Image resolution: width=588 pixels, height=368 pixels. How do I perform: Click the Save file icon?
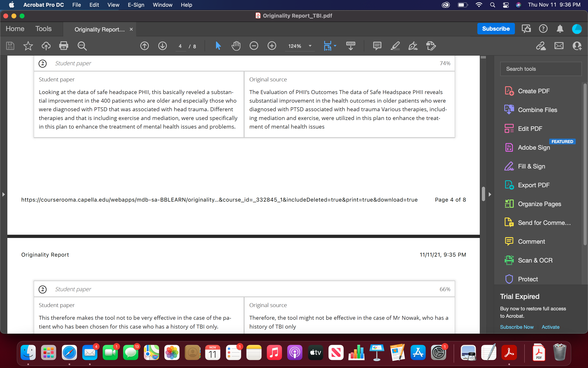coord(10,46)
